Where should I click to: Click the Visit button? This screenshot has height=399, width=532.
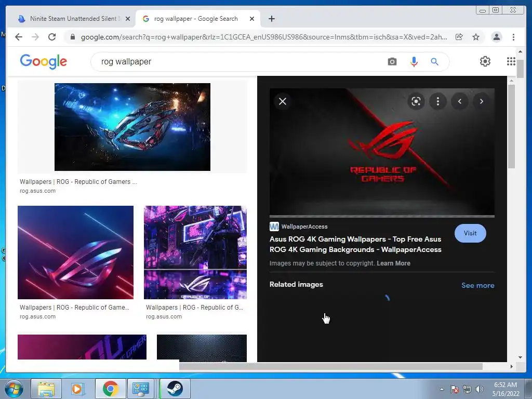coord(470,233)
